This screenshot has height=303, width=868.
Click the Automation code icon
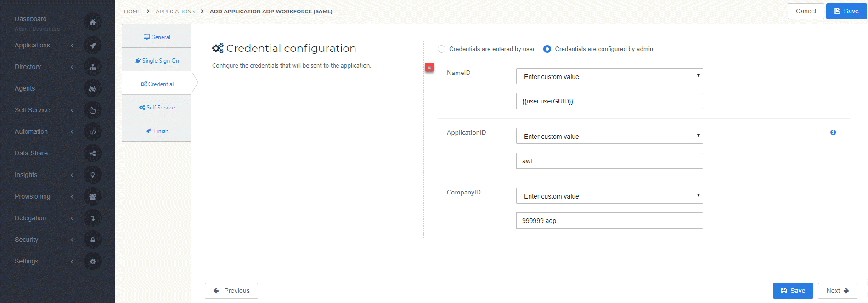93,132
